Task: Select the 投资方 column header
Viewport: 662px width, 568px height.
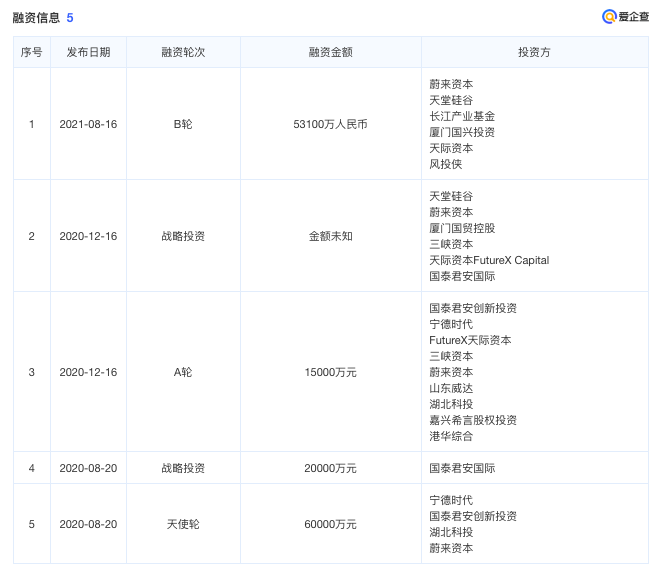Action: click(x=534, y=52)
